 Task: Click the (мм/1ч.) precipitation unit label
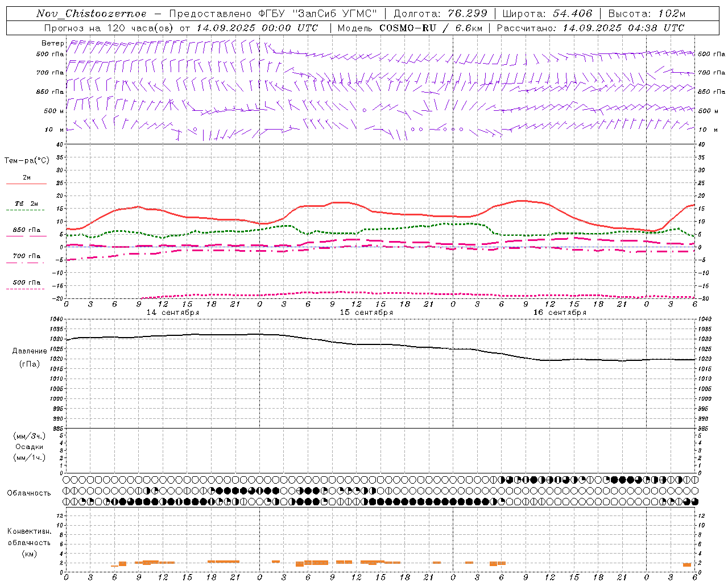pos(30,458)
